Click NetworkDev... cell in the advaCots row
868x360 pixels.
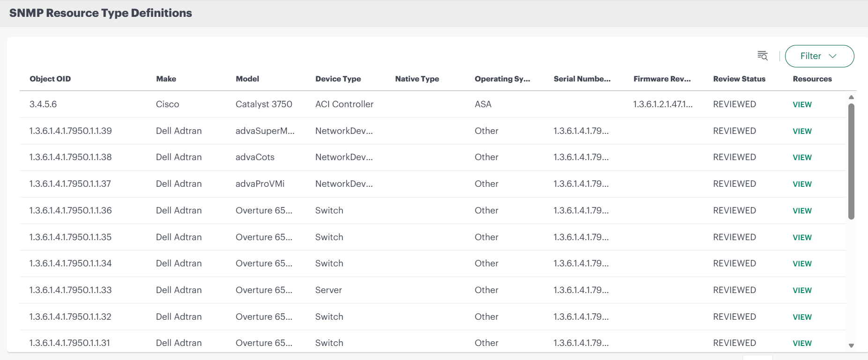(344, 157)
